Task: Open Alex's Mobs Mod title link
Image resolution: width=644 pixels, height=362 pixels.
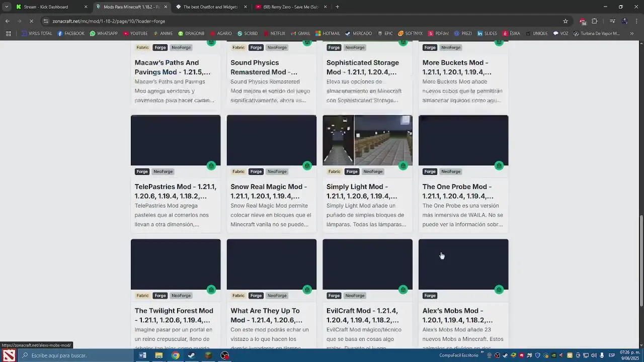Action: coord(457,315)
